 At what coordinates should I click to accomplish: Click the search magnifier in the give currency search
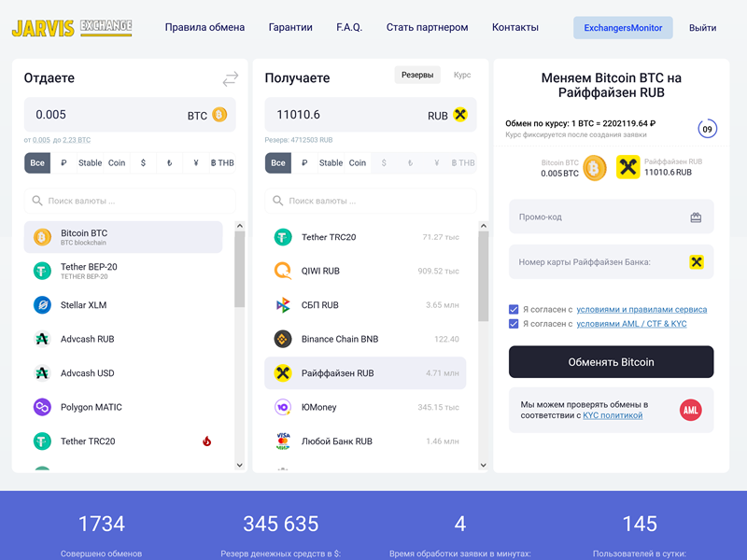37,201
